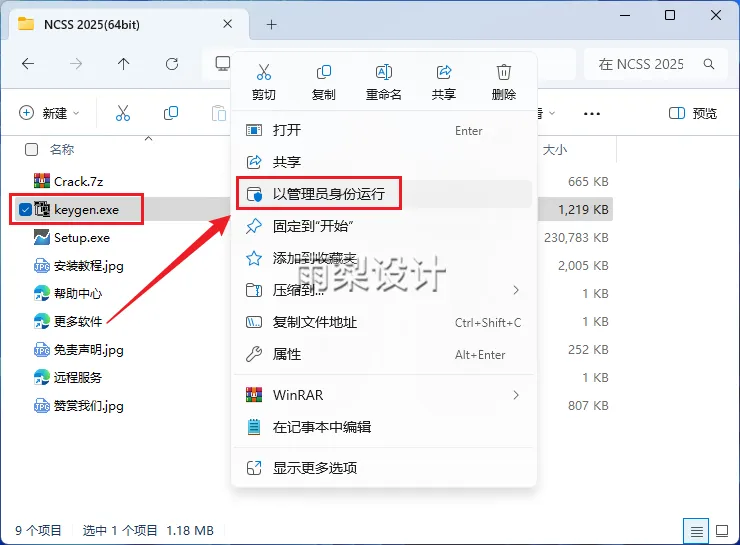Sort by the 大小 column header

[x=555, y=150]
